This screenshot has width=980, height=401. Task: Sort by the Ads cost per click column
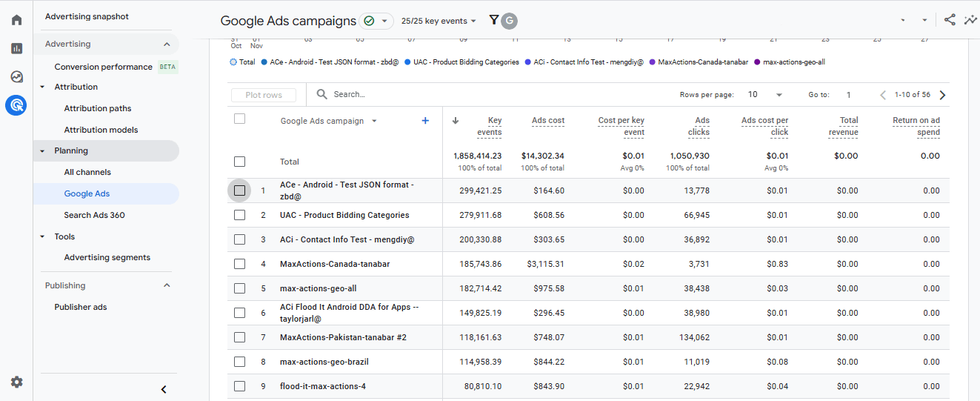coord(764,126)
